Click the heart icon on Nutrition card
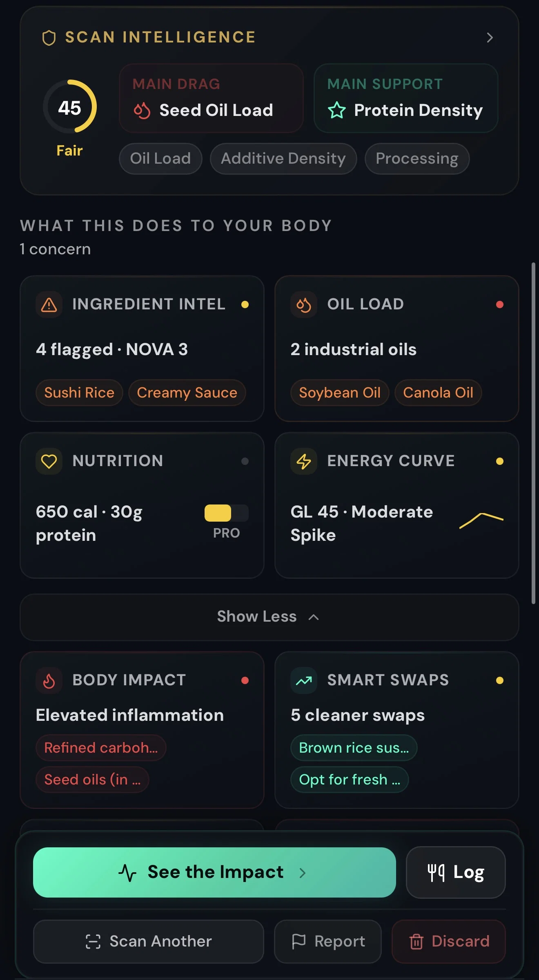 49,461
